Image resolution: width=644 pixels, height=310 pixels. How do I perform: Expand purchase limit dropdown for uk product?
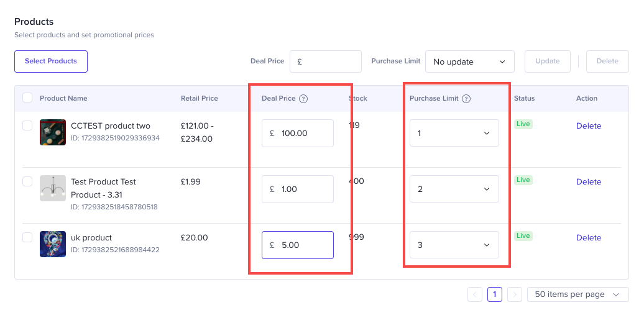point(454,245)
